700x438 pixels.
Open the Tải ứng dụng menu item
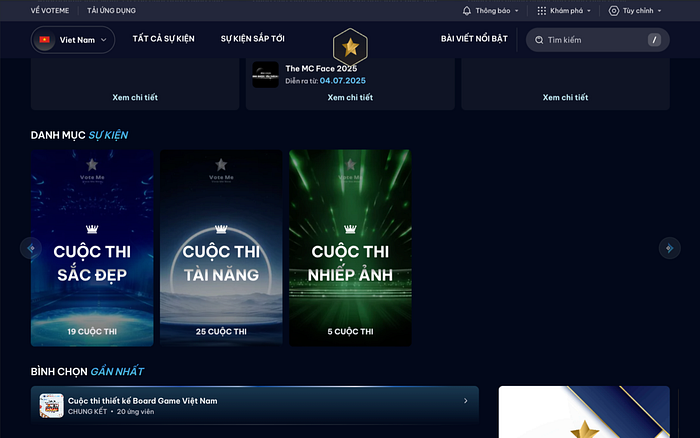point(111,11)
